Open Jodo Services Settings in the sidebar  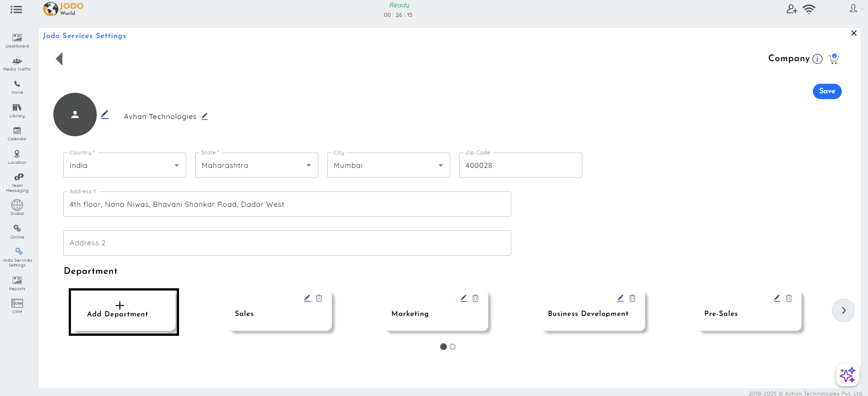coord(17,258)
